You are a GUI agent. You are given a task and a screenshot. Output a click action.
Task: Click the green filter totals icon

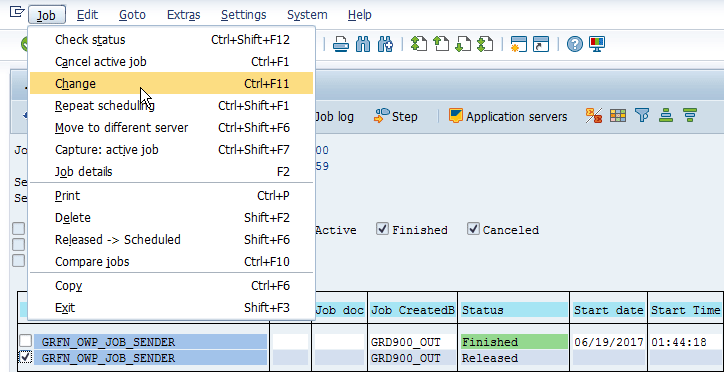(x=690, y=115)
